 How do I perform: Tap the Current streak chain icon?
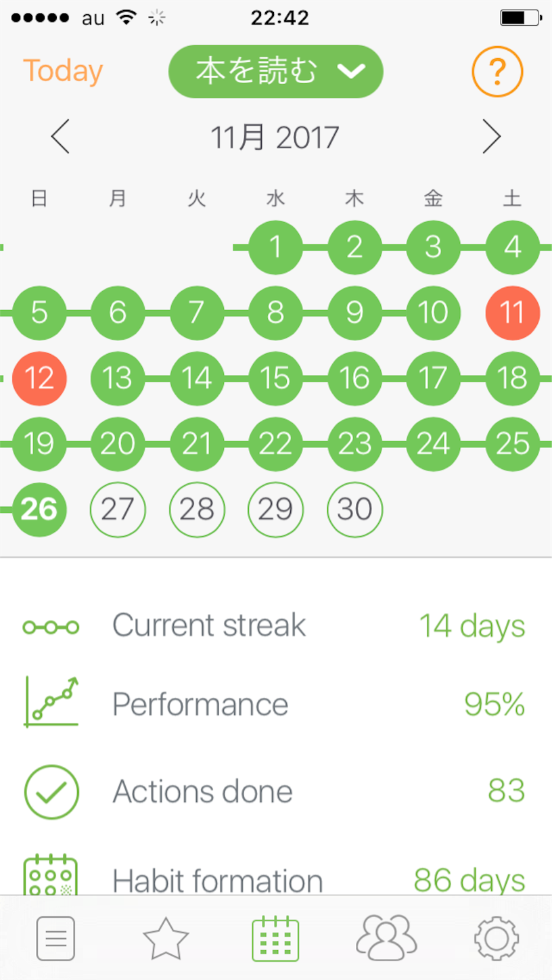(x=51, y=627)
